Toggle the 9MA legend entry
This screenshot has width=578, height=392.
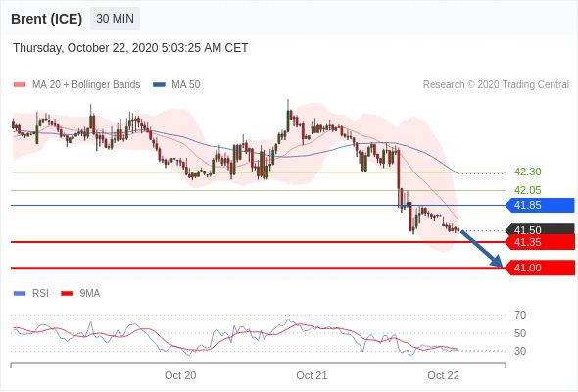(80, 294)
